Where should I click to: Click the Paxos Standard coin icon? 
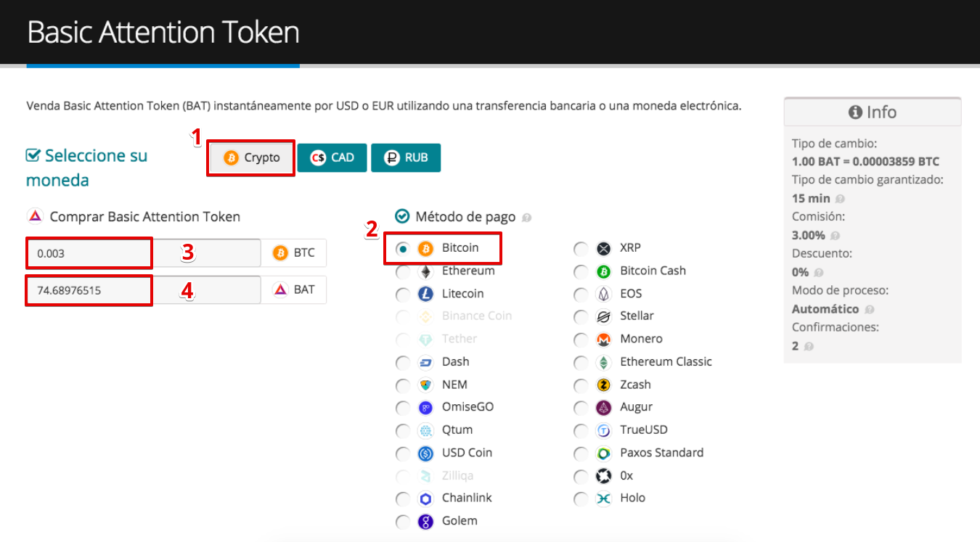603,453
